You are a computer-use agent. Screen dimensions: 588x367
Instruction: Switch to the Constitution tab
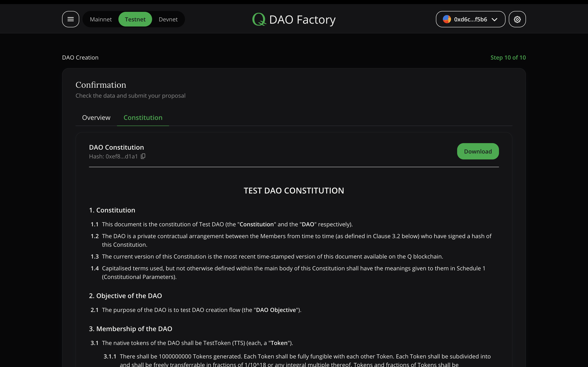143,117
